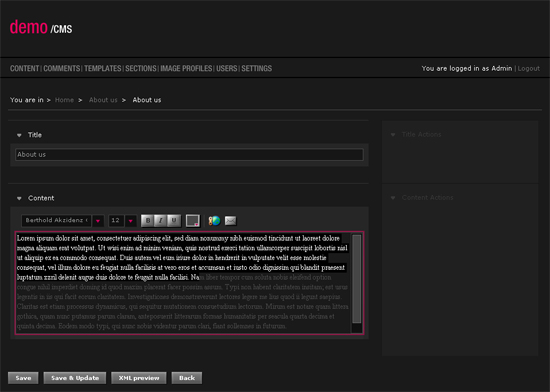Collapse the Content section
The height and width of the screenshot is (392, 550).
19,198
